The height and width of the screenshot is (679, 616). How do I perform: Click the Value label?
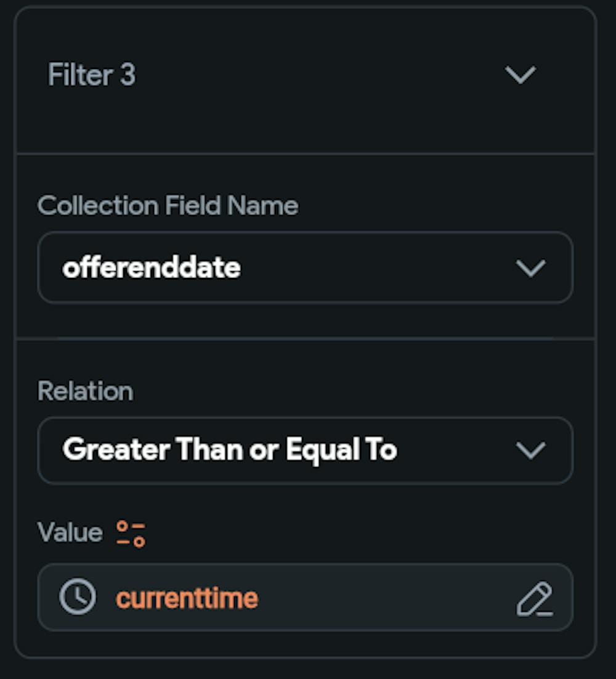(x=70, y=532)
